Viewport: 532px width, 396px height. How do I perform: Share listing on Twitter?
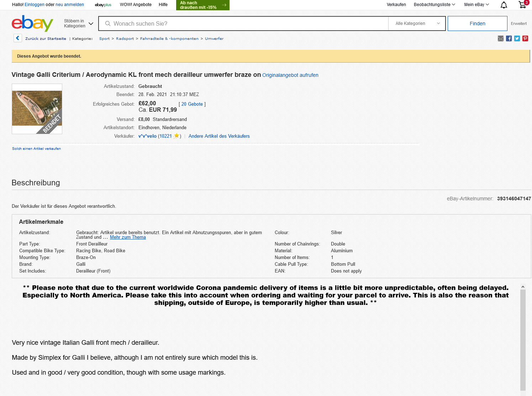click(517, 38)
